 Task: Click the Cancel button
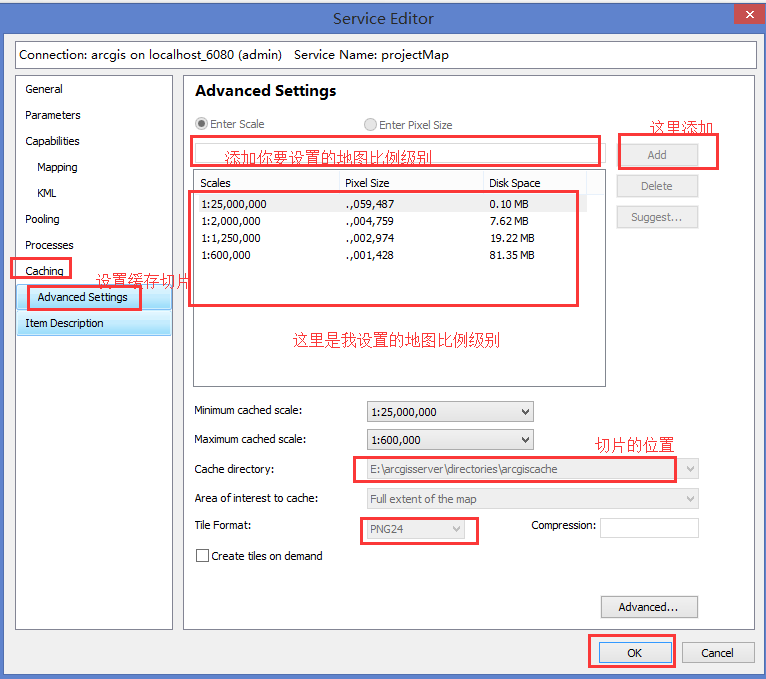click(x=718, y=653)
